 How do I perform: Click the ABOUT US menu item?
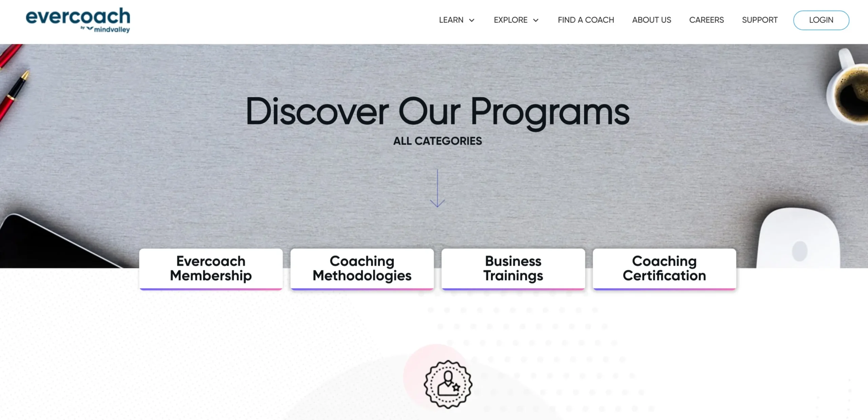[652, 19]
